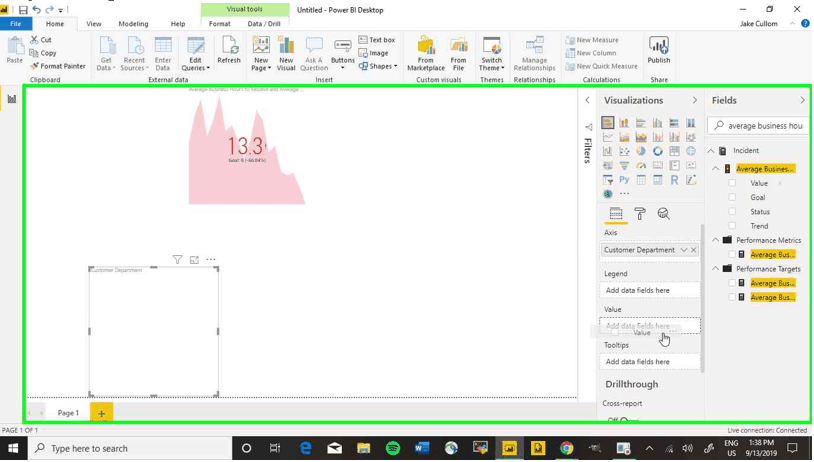
Task: Click the Switch Theme button
Action: coord(492,54)
